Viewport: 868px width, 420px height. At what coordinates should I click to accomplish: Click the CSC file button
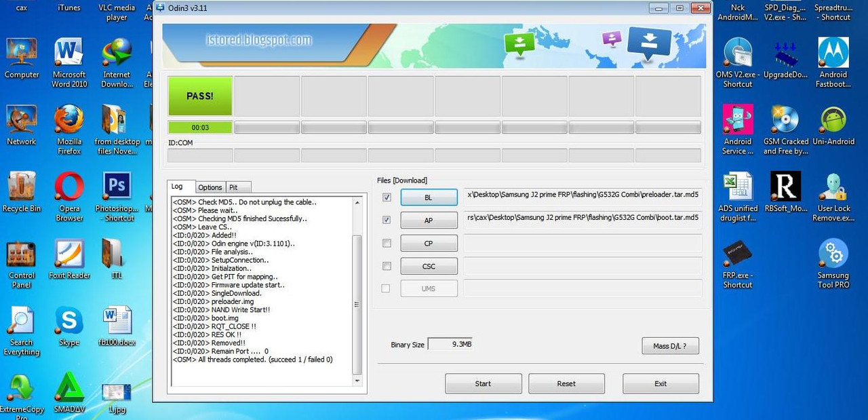pos(429,267)
